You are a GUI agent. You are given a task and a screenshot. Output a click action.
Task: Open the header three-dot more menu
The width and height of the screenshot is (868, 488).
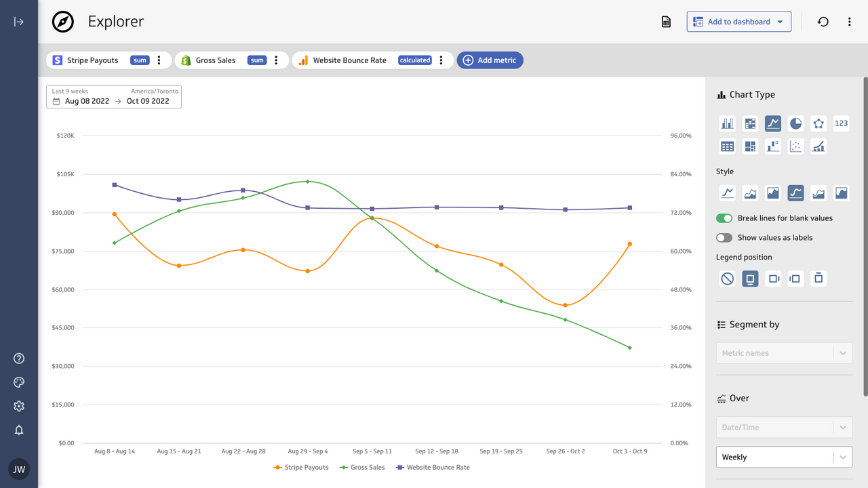(x=849, y=22)
